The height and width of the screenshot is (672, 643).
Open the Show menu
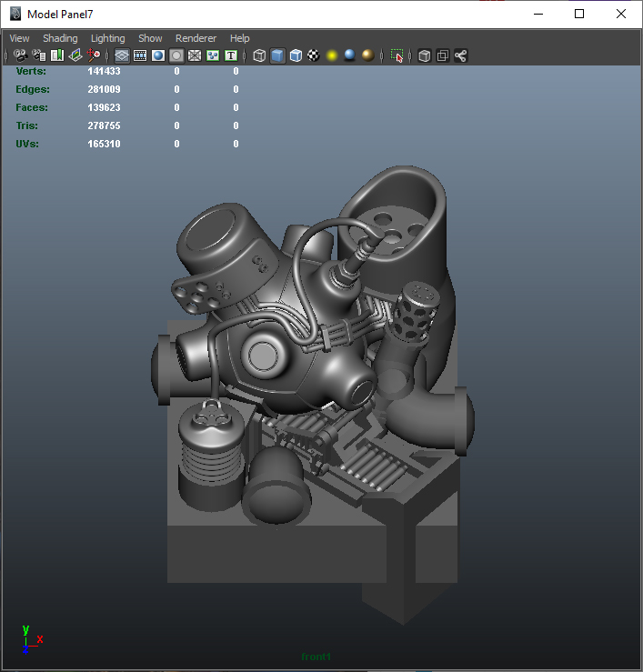pyautogui.click(x=150, y=38)
